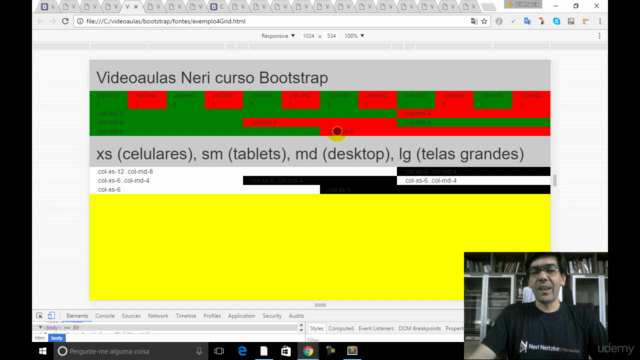Click the checkmark extension icon
The height and width of the screenshot is (360, 640).
(513, 21)
